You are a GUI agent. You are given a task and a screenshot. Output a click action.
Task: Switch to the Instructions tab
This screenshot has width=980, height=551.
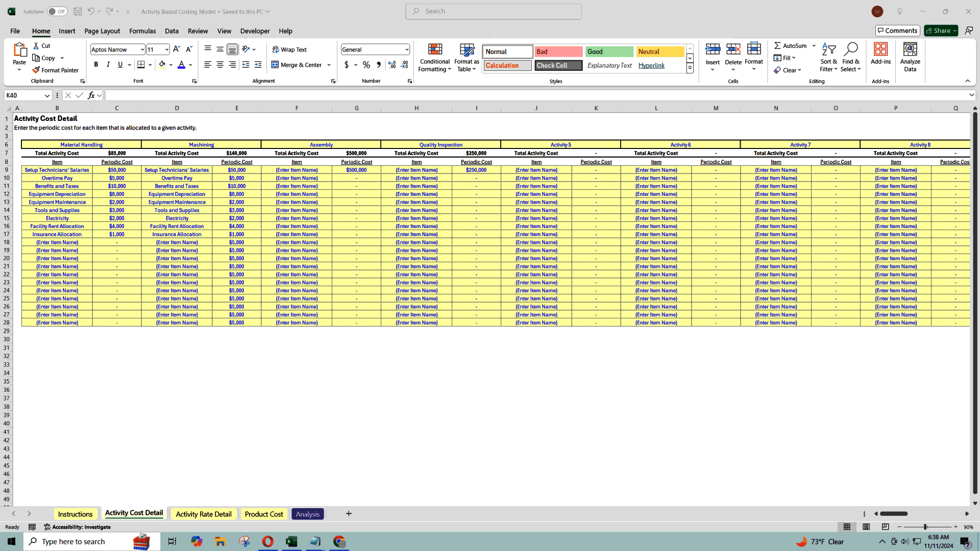(75, 513)
